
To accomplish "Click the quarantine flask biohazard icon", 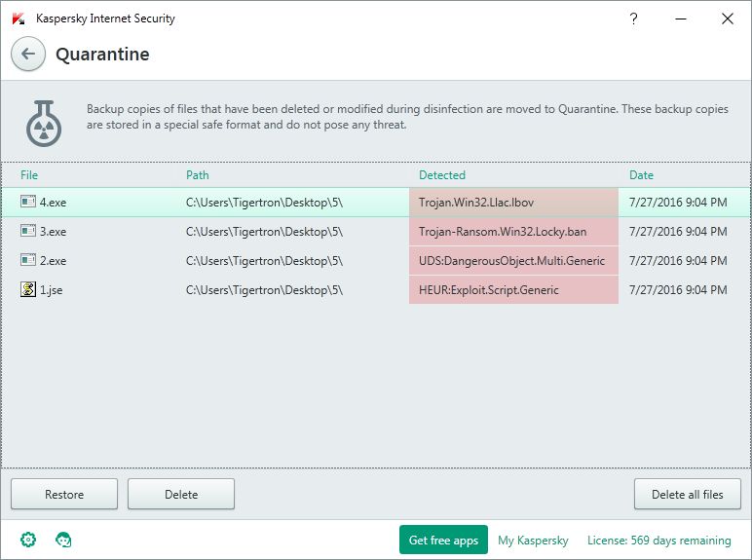I will (44, 124).
